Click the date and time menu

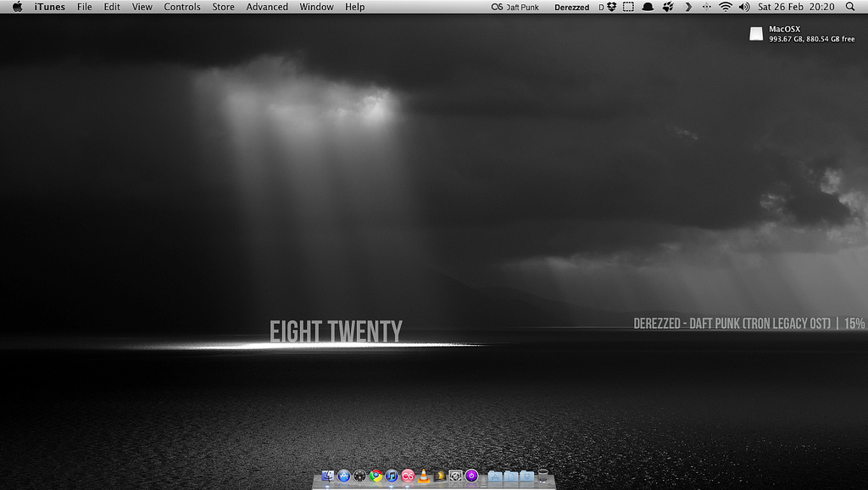(795, 7)
